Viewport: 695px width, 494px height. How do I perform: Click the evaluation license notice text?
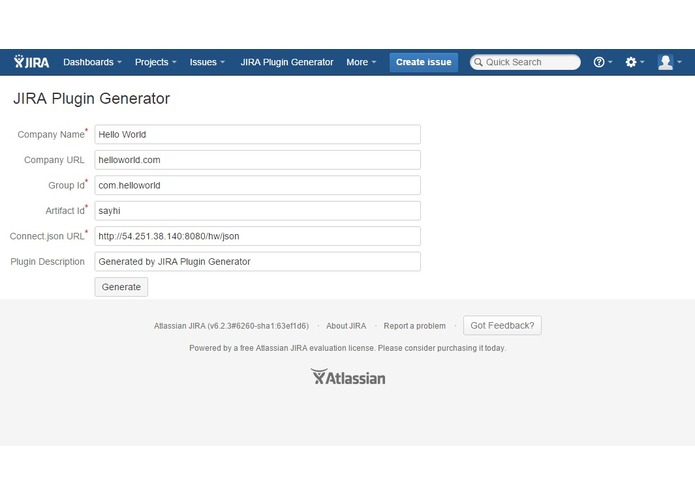[x=348, y=348]
